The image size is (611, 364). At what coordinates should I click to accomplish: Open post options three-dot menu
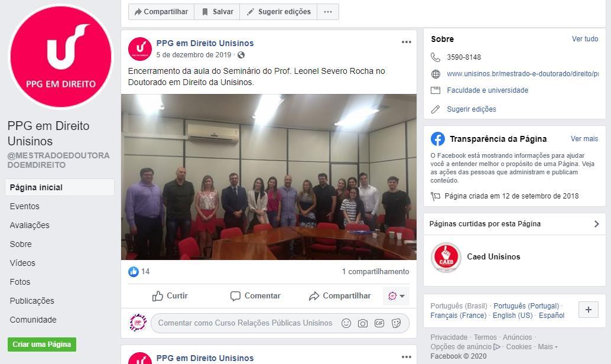tap(407, 42)
